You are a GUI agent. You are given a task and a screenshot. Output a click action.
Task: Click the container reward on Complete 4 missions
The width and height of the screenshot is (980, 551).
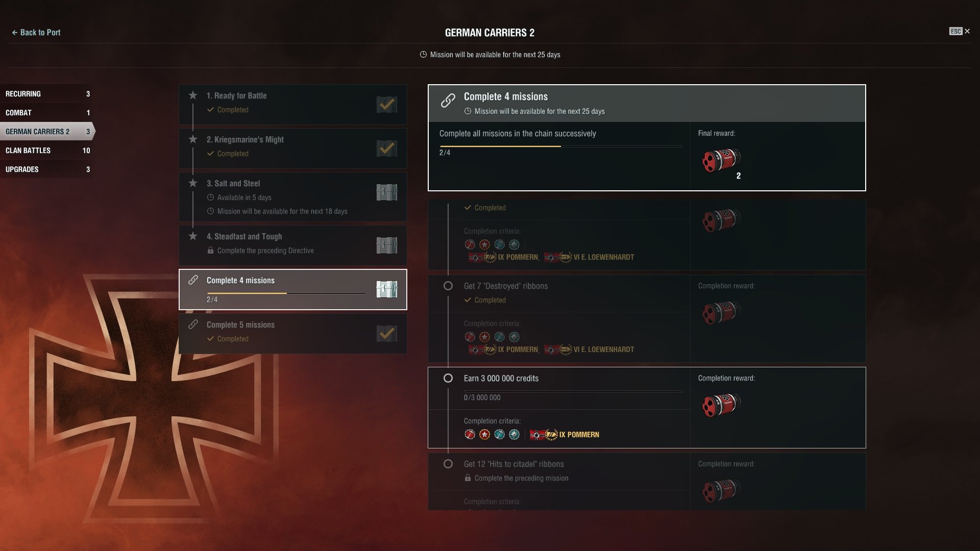tap(386, 289)
